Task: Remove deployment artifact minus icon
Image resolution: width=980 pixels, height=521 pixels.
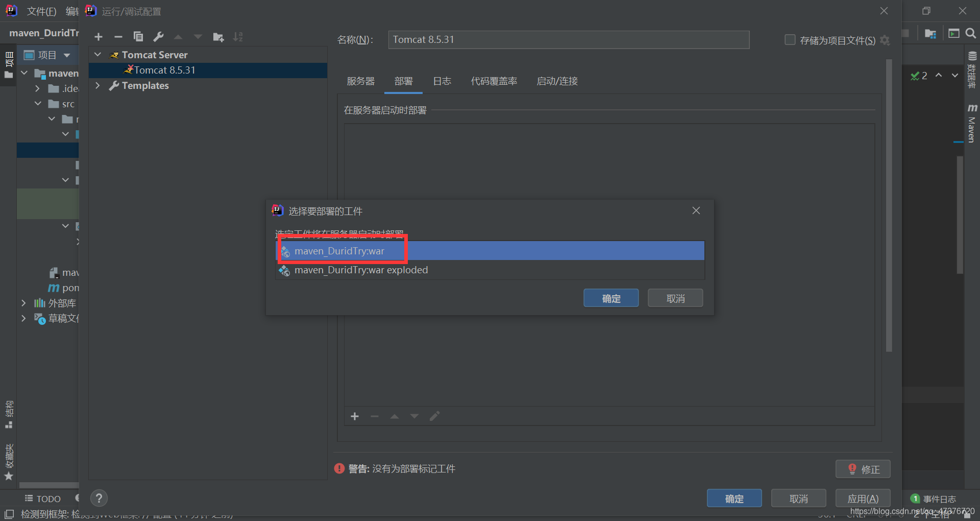Action: click(x=375, y=416)
